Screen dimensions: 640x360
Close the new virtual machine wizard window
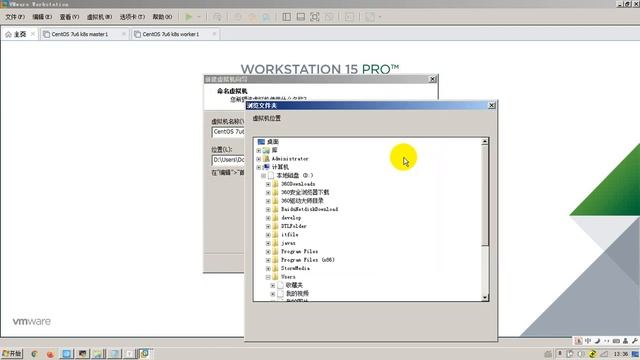(x=433, y=79)
